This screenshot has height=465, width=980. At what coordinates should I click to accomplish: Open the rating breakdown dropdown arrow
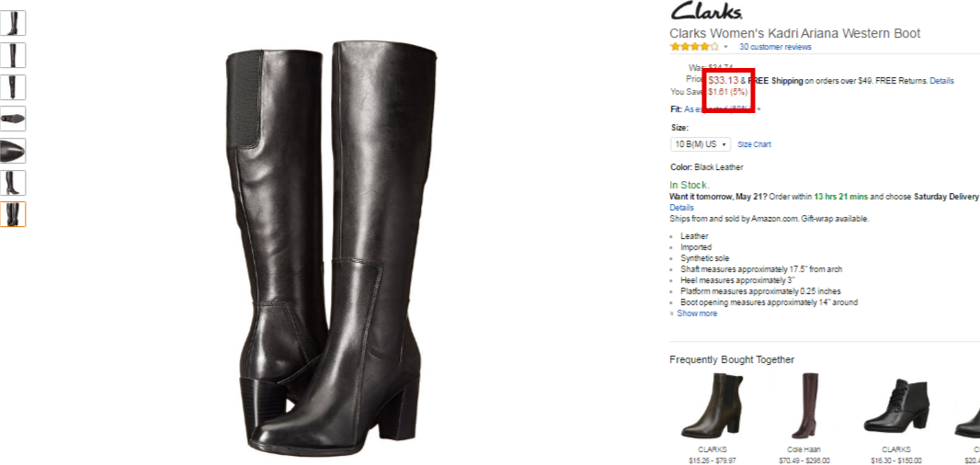725,48
